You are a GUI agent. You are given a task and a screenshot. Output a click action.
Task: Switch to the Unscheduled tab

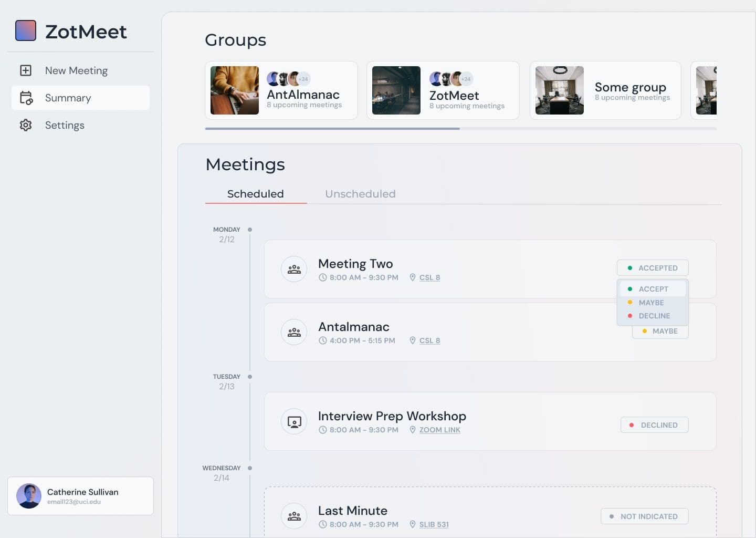click(360, 194)
